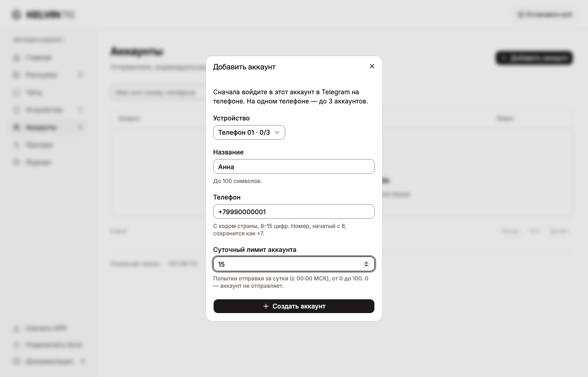Click the Журнал icon in sidebar
Image resolution: width=588 pixels, height=377 pixels.
(x=17, y=162)
